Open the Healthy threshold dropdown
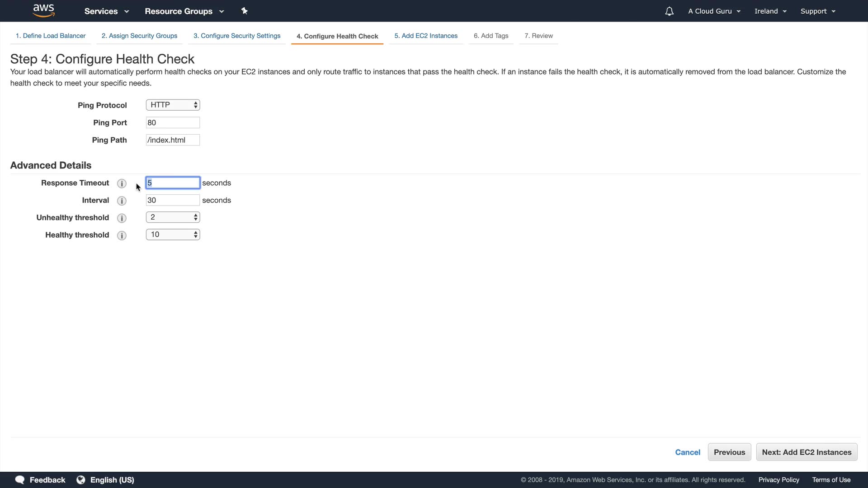Viewport: 868px width, 488px height. pos(173,235)
